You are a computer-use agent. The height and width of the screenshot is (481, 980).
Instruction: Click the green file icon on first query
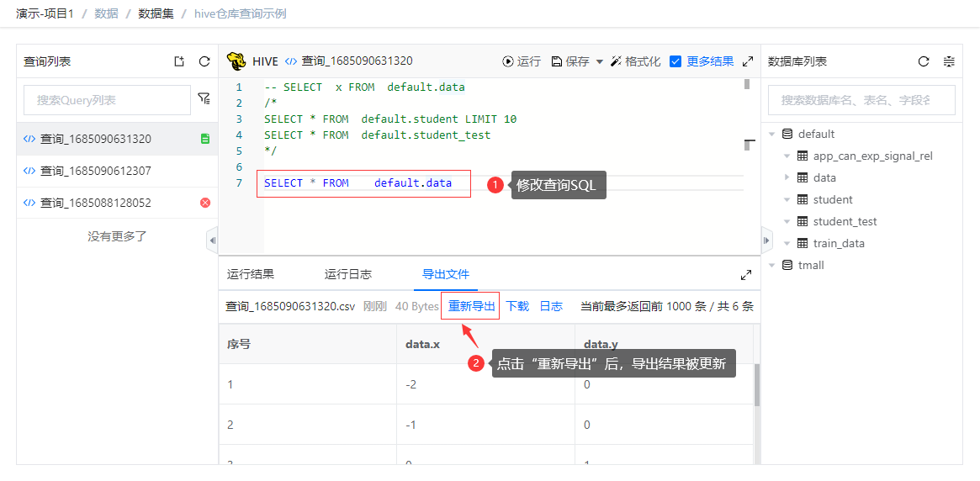[x=205, y=139]
